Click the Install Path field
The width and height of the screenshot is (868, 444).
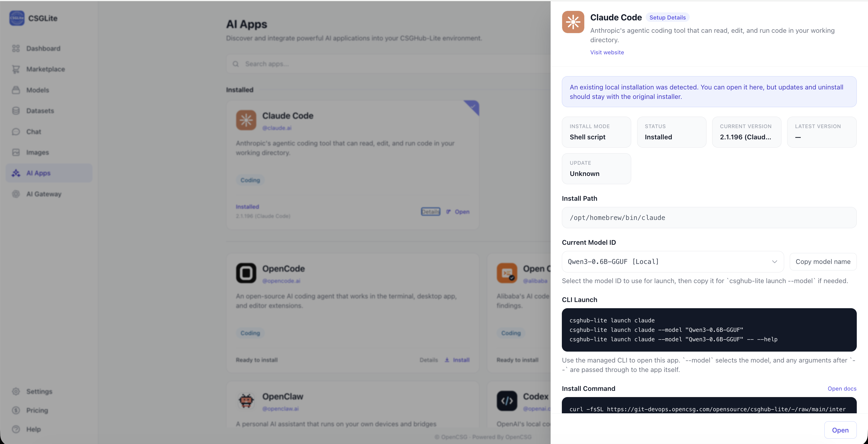(x=709, y=218)
